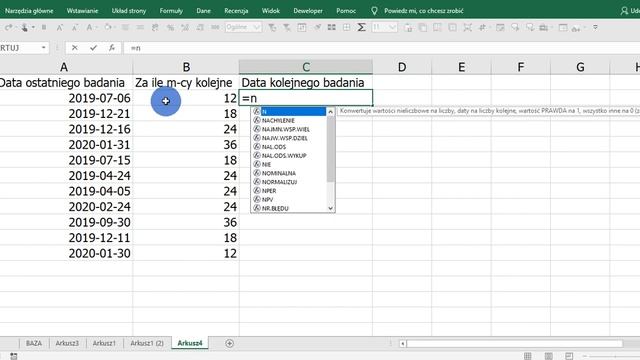
Task: Switch to Normal view icon in status bar
Action: pos(527,356)
